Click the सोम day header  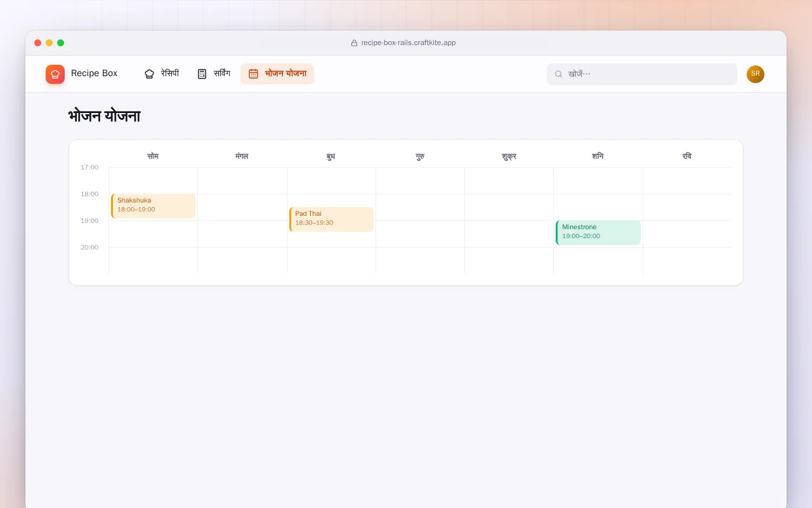coord(153,156)
